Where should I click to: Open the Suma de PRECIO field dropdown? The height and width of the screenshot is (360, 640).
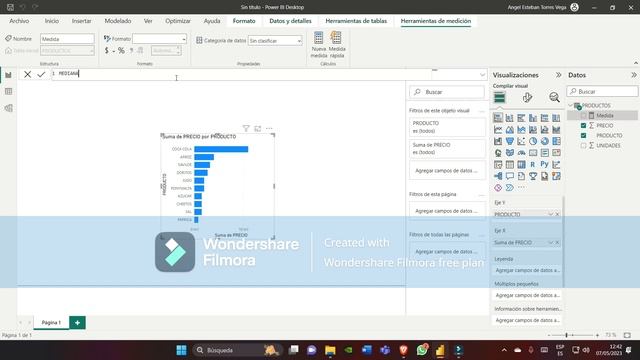551,242
